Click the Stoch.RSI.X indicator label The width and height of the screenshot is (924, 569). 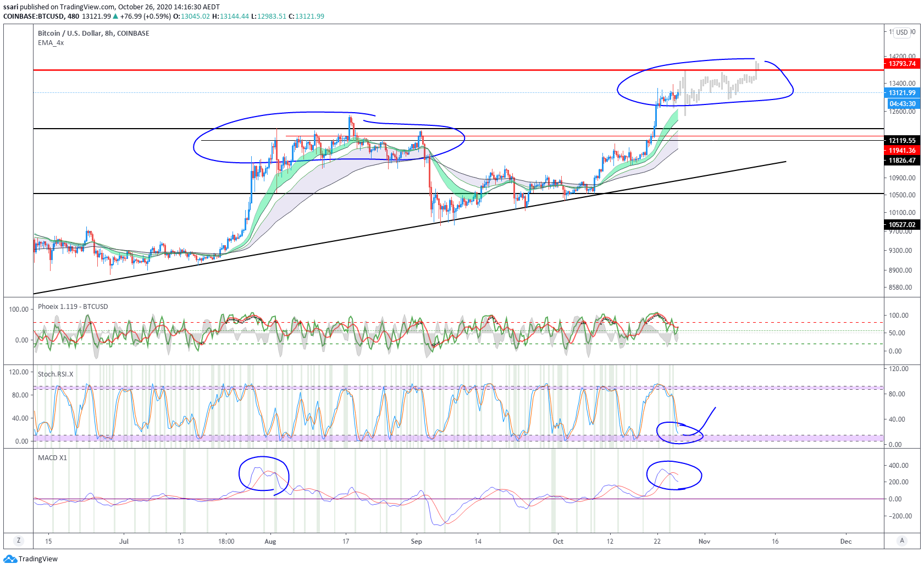pos(55,374)
